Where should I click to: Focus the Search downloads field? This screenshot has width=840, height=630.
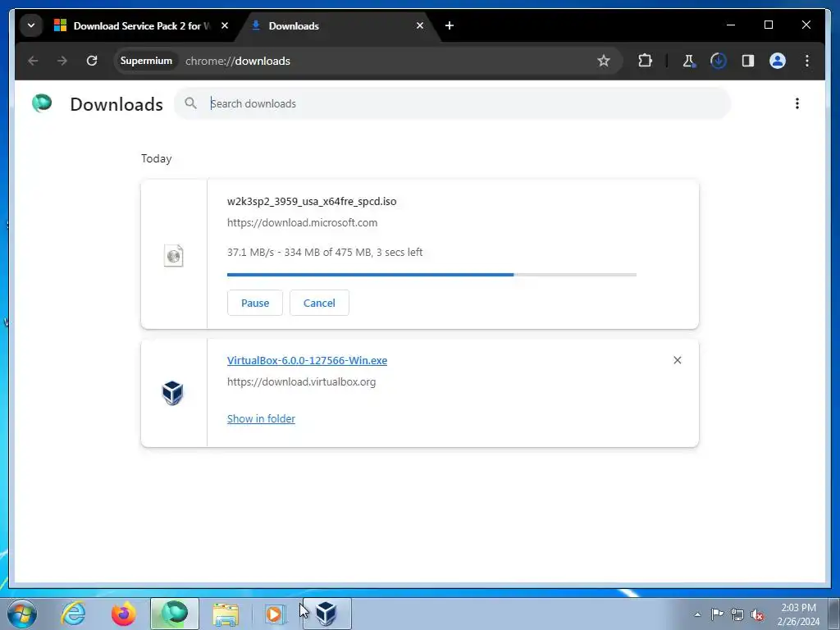coord(452,103)
